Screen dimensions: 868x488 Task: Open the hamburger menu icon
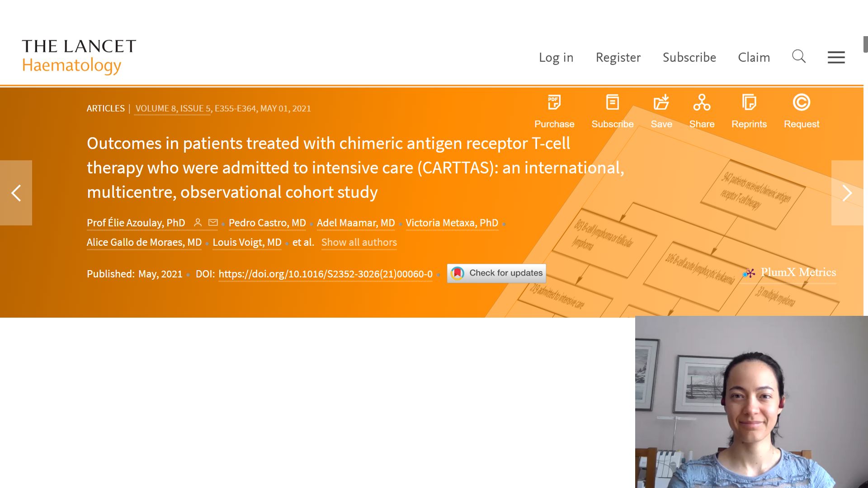point(836,57)
